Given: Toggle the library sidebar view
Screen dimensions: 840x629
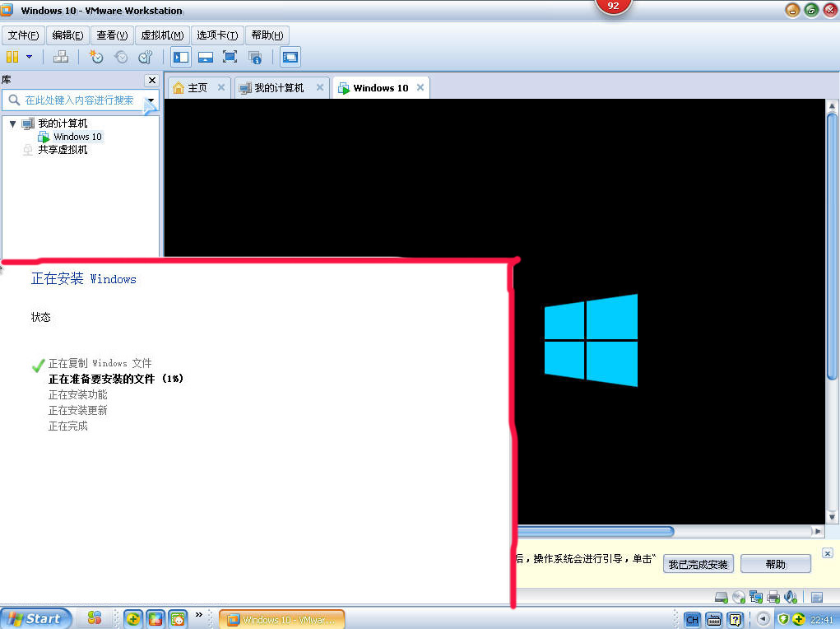Looking at the screenshot, I should click(x=181, y=57).
